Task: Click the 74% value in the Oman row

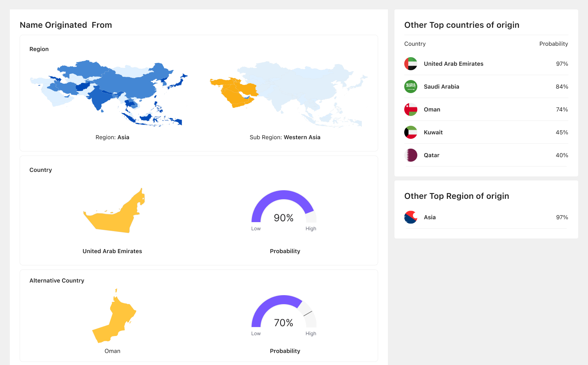Action: (562, 109)
